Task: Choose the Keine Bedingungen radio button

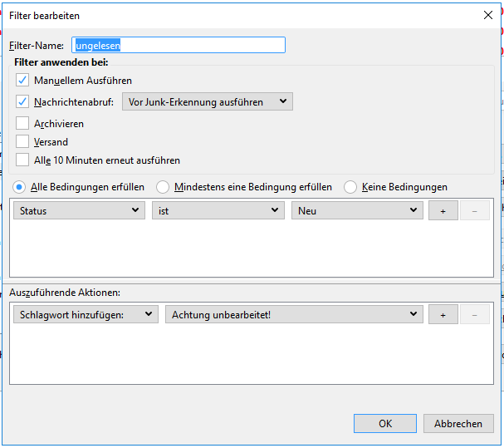Action: (x=350, y=187)
